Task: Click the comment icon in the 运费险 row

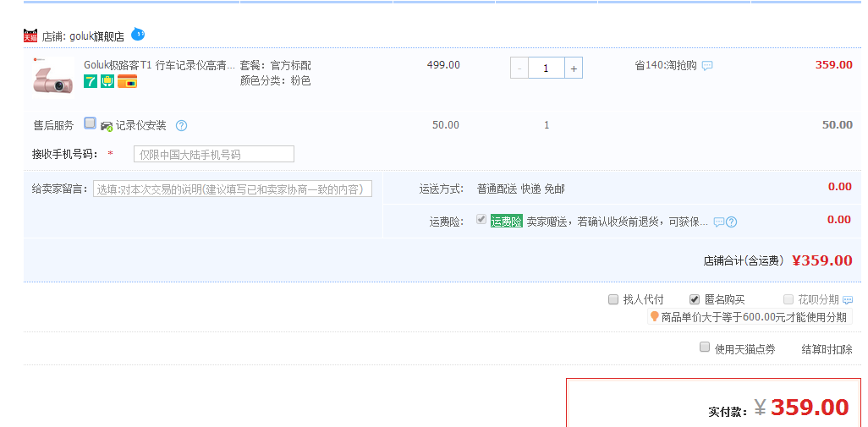Action: click(x=718, y=222)
